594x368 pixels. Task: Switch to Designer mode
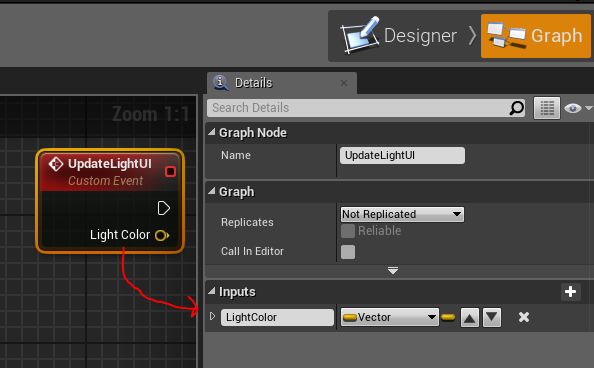pos(399,36)
